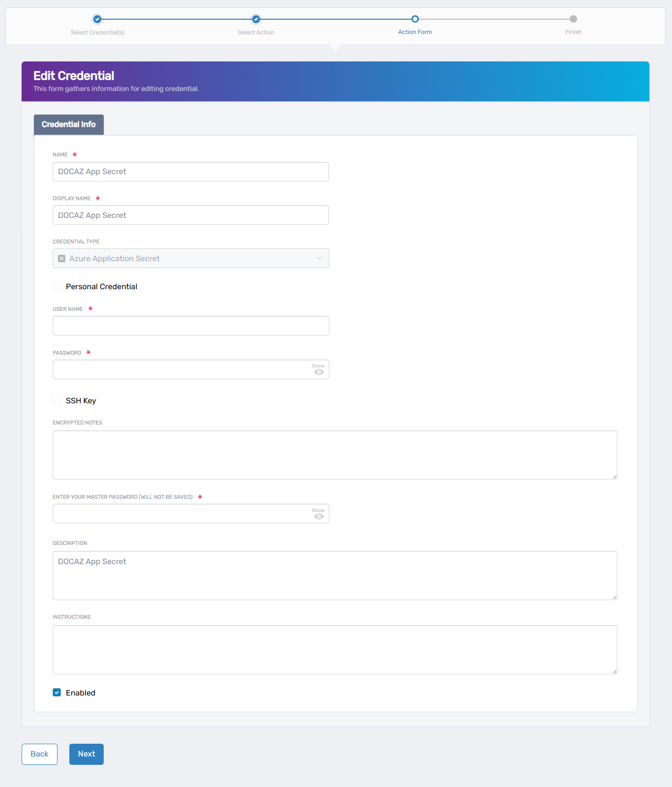Screen dimensions: 672x787
Task: Click the Name field containing DOCAZ App Secret
Action: 190,171
